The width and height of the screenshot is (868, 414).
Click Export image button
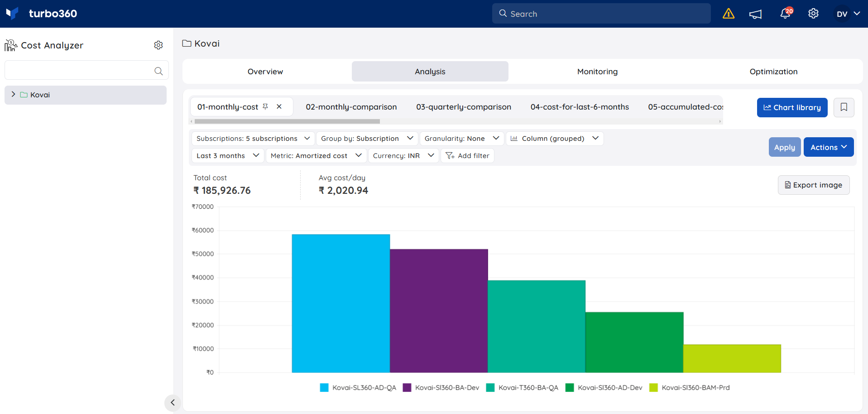point(813,185)
